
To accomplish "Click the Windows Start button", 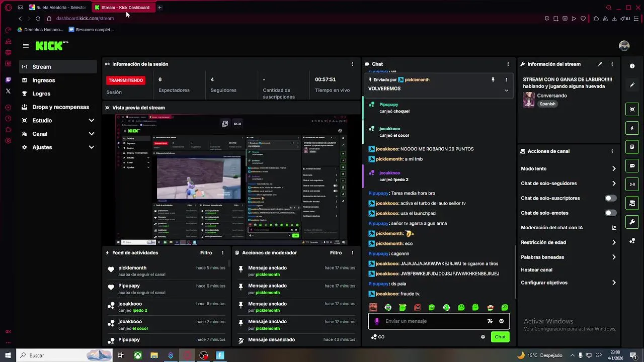I will coord(8,355).
